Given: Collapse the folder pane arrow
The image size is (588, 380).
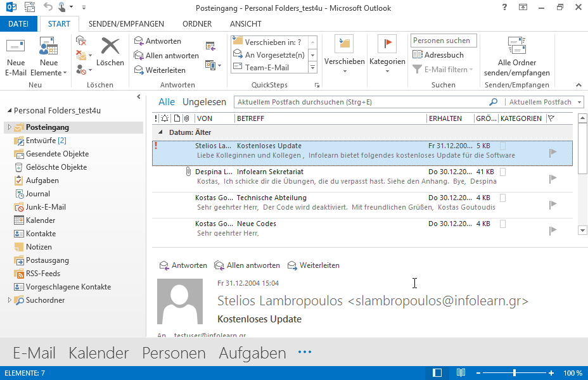Looking at the screenshot, I should [138, 97].
